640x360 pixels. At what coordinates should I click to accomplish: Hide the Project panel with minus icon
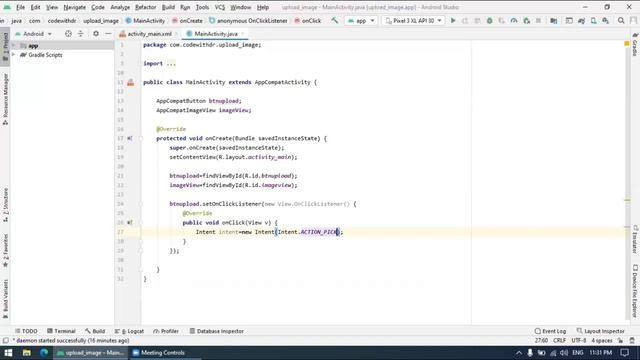pos(108,34)
